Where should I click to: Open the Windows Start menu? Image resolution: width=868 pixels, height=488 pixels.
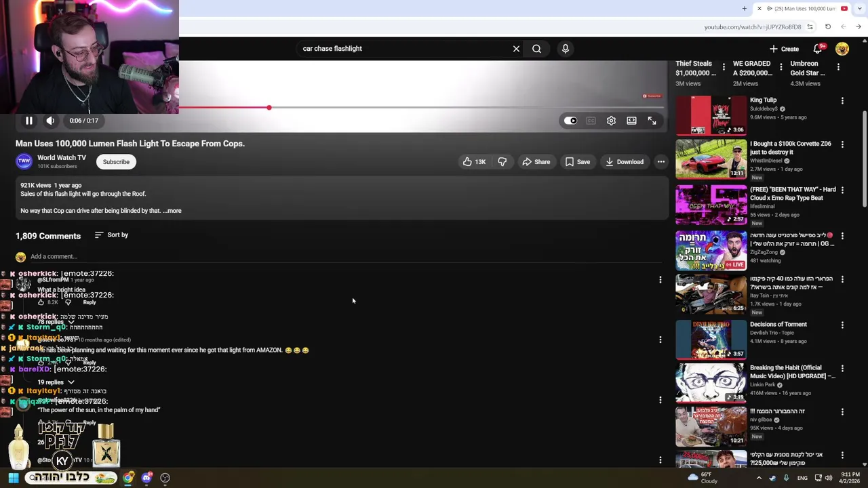(x=14, y=478)
